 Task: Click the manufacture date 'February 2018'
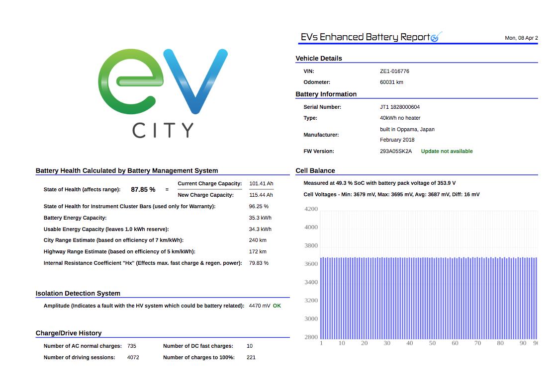click(397, 140)
